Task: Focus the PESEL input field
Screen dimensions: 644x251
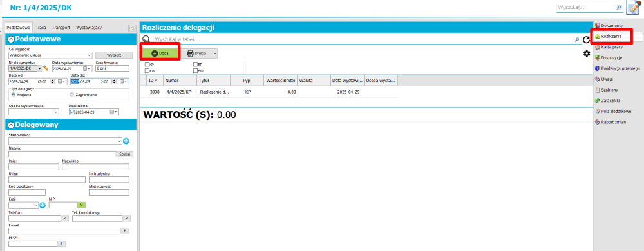Action: click(32, 244)
